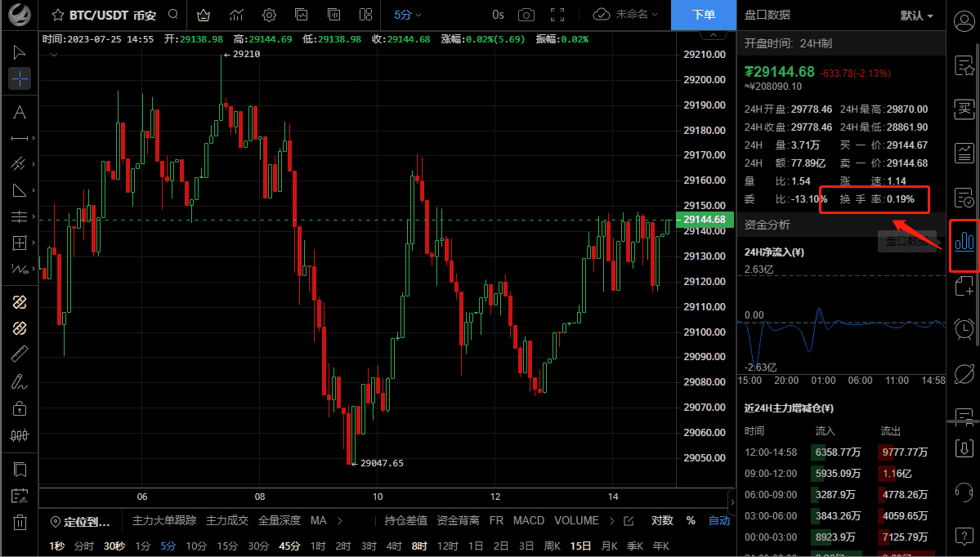
Task: Toggle the VOLUME indicator
Action: click(x=576, y=521)
